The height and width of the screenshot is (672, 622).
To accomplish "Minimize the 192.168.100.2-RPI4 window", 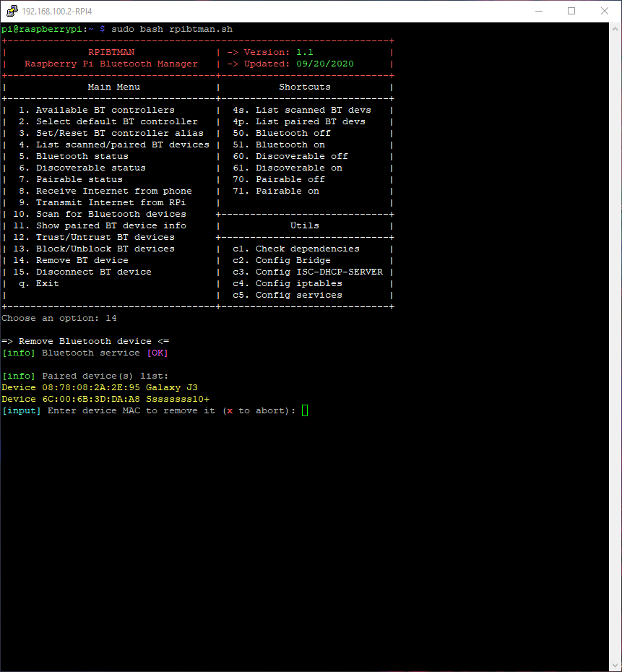I will (539, 11).
